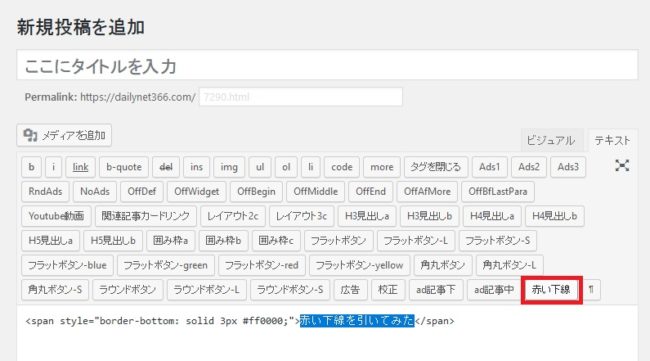This screenshot has height=361, width=650.
Task: Click the plain フラットボタン button
Action: point(338,240)
